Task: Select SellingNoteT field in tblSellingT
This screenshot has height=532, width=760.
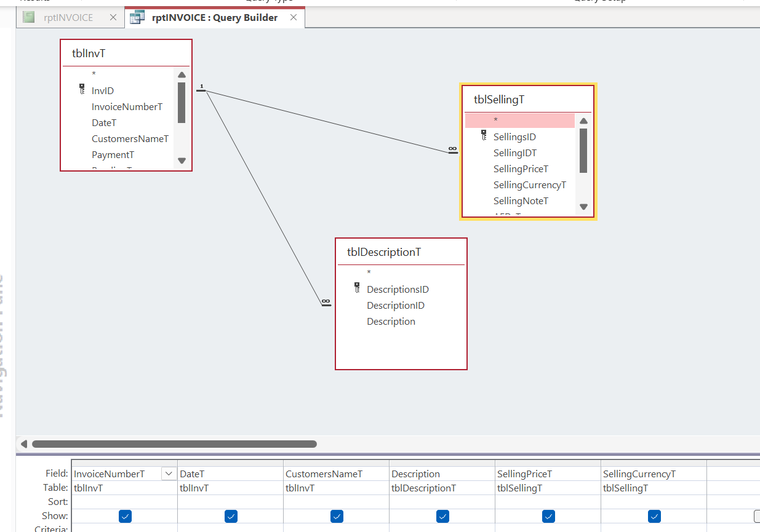Action: click(x=521, y=200)
